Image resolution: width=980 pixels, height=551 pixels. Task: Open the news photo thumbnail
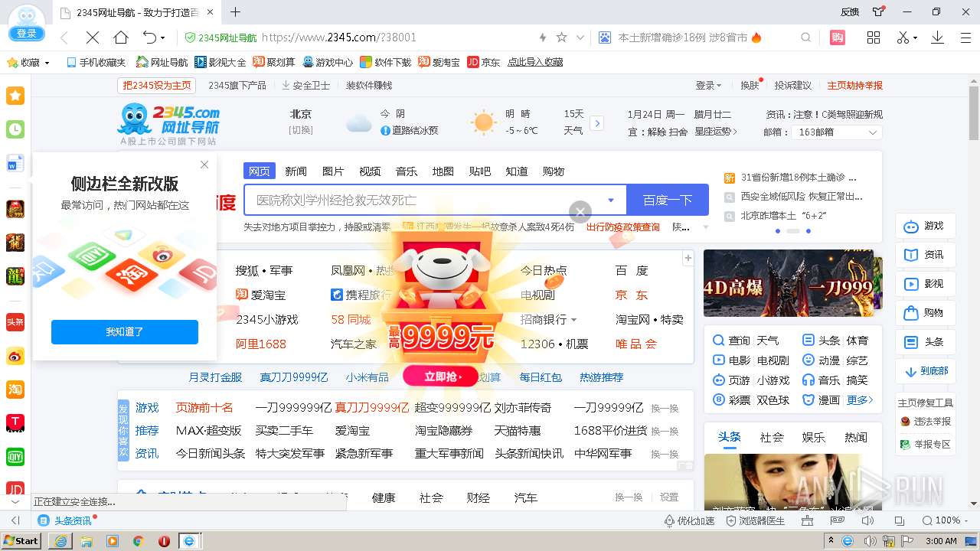[792, 482]
